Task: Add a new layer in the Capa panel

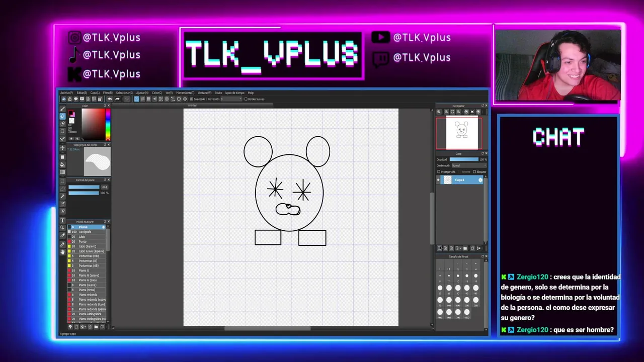Action: point(439,248)
